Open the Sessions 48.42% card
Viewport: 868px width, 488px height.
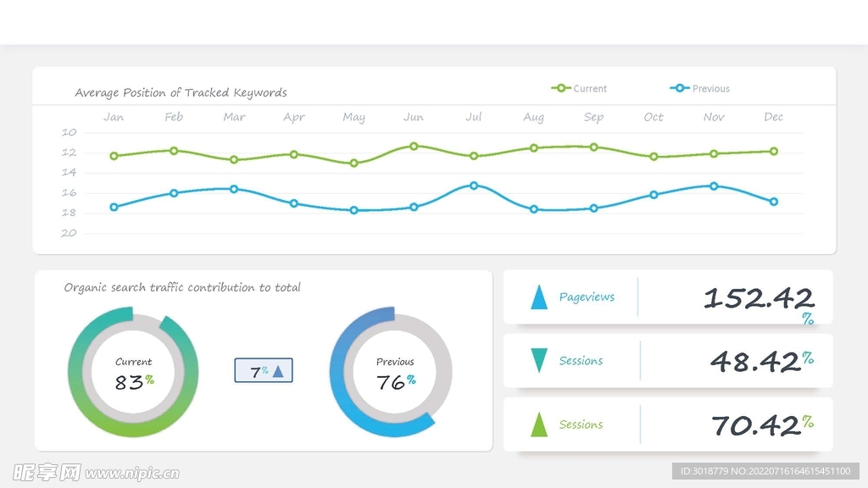tap(668, 361)
